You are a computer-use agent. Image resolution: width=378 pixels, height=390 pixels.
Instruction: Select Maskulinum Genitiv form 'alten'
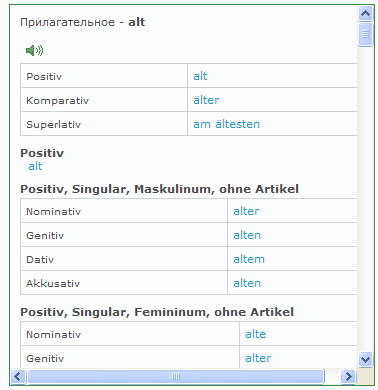pyautogui.click(x=247, y=235)
